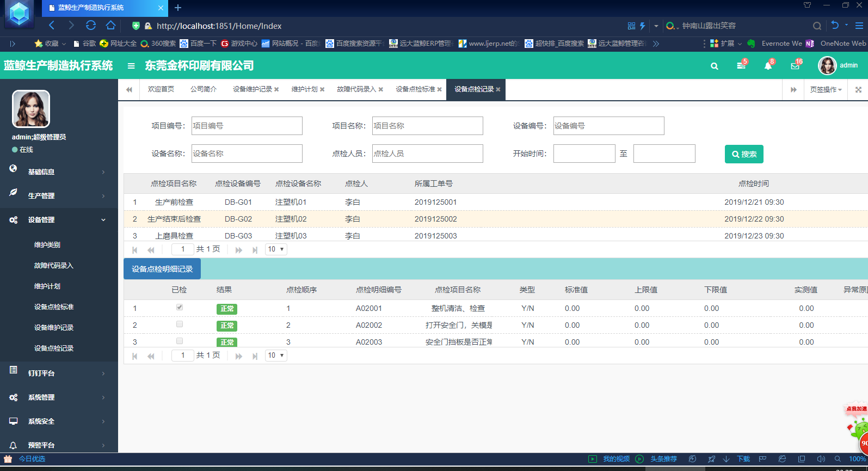Expand the 基础信息 sidebar menu

(59, 172)
